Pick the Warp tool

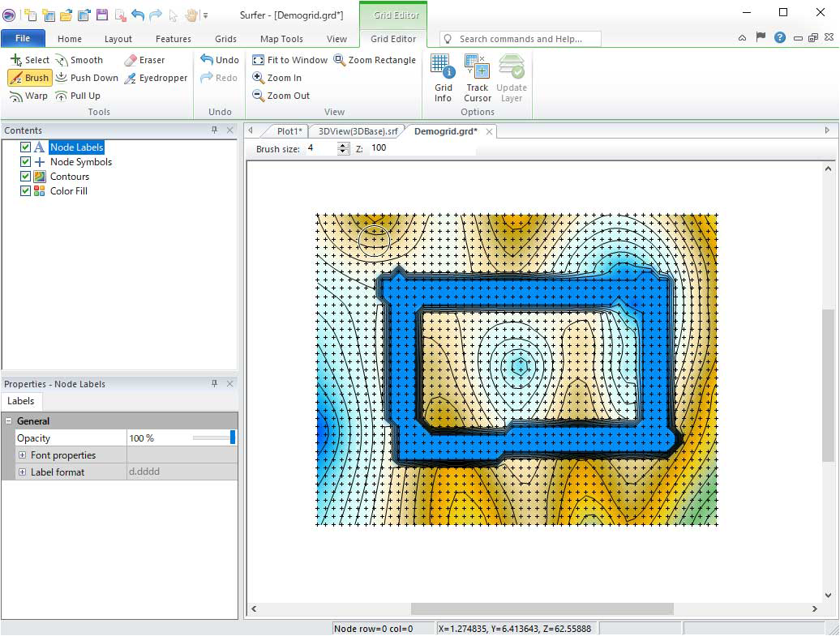(29, 96)
